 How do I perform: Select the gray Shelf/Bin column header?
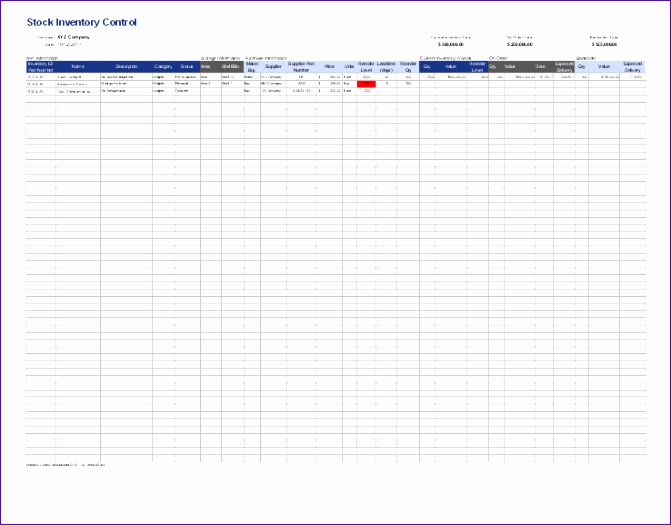click(x=232, y=66)
